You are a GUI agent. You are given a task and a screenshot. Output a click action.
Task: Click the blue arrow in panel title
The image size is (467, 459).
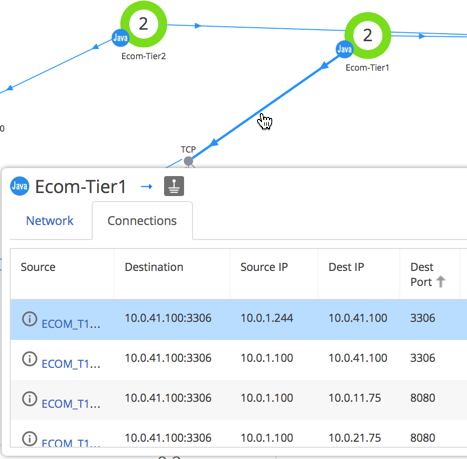pyautogui.click(x=147, y=186)
